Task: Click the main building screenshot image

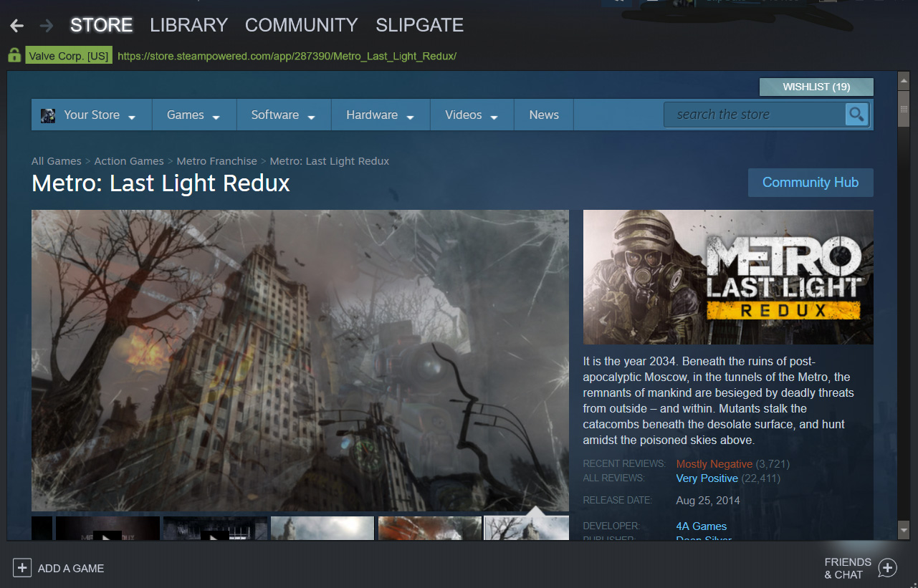Action: (300, 360)
